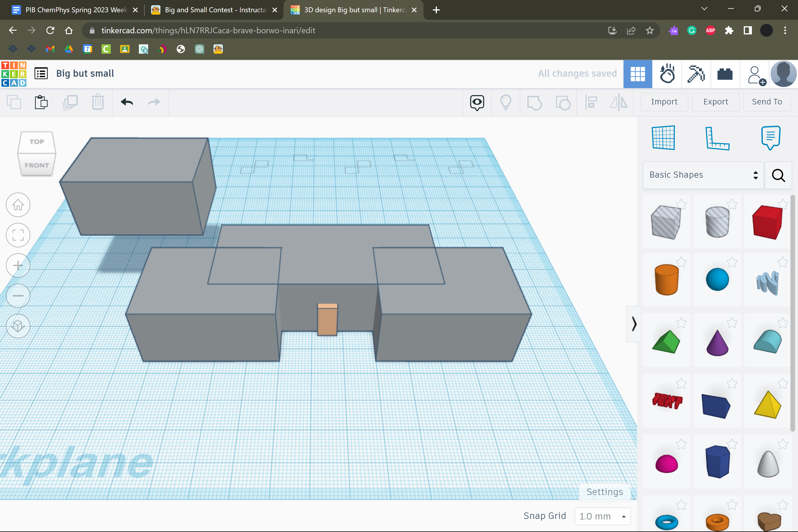The width and height of the screenshot is (798, 532).
Task: Toggle perspective/orthographic view cube button
Action: click(x=18, y=326)
